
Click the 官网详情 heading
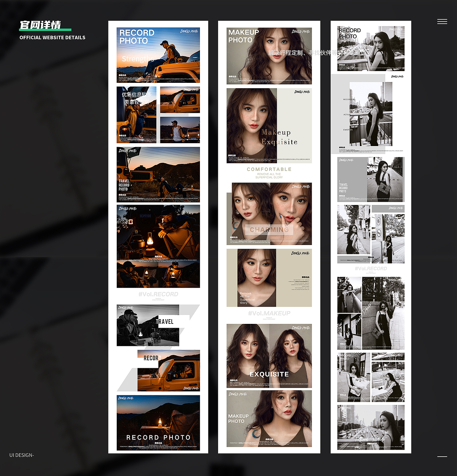pos(40,25)
